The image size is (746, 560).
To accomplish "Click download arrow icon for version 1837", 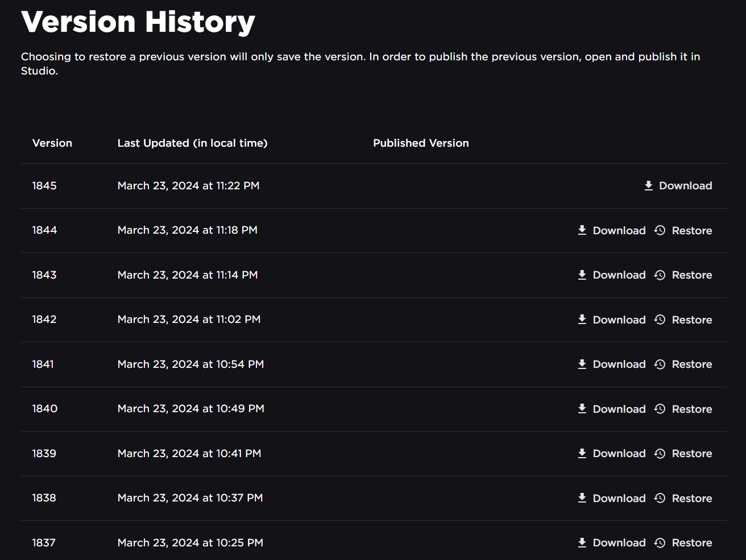I will 582,543.
